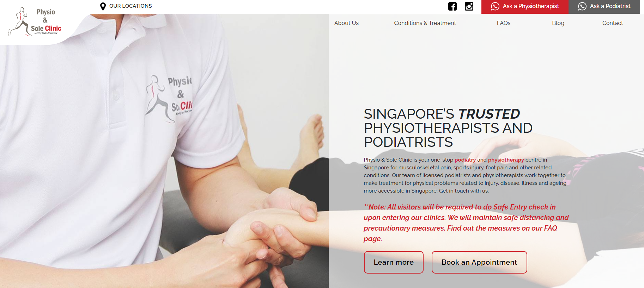
Task: Click the red Safe Entry note text
Action: [x=466, y=223]
